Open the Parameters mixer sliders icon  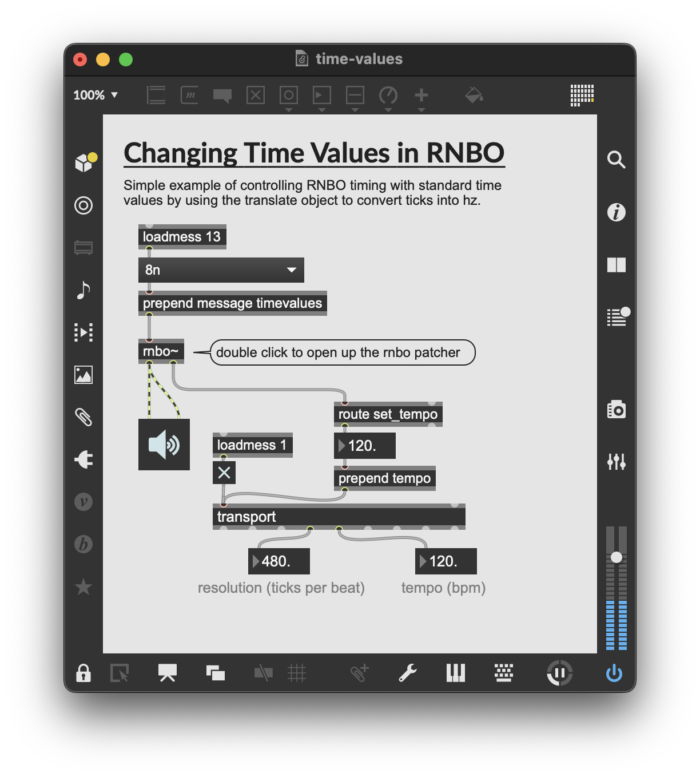tap(616, 462)
